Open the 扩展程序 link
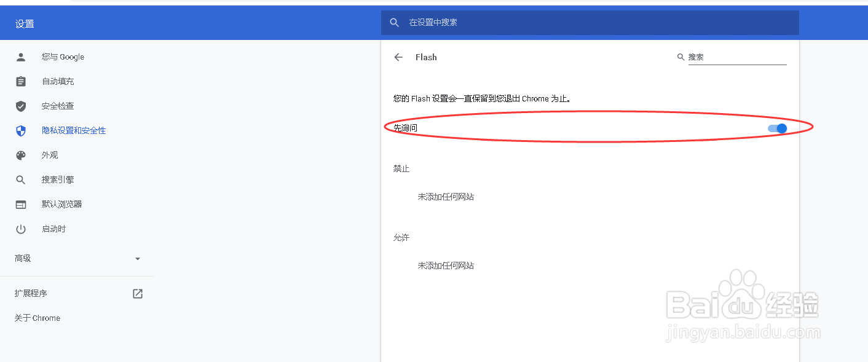Viewport: 868px width, 362px height. (31, 294)
